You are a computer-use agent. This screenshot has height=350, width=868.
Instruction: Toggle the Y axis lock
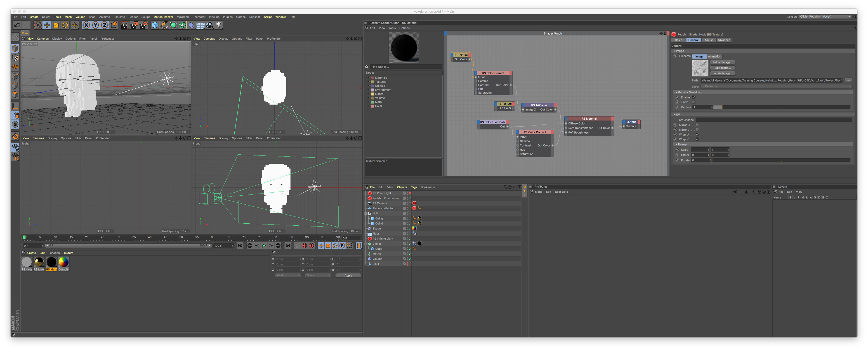tap(96, 25)
